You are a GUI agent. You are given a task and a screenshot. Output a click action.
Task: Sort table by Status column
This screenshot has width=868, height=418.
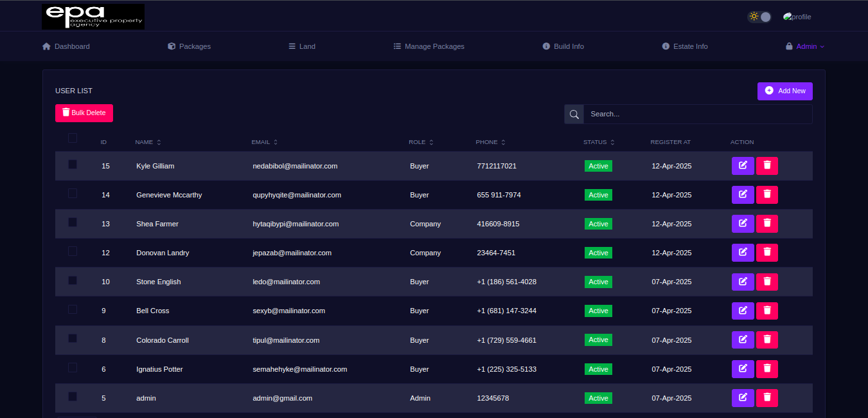click(x=599, y=142)
